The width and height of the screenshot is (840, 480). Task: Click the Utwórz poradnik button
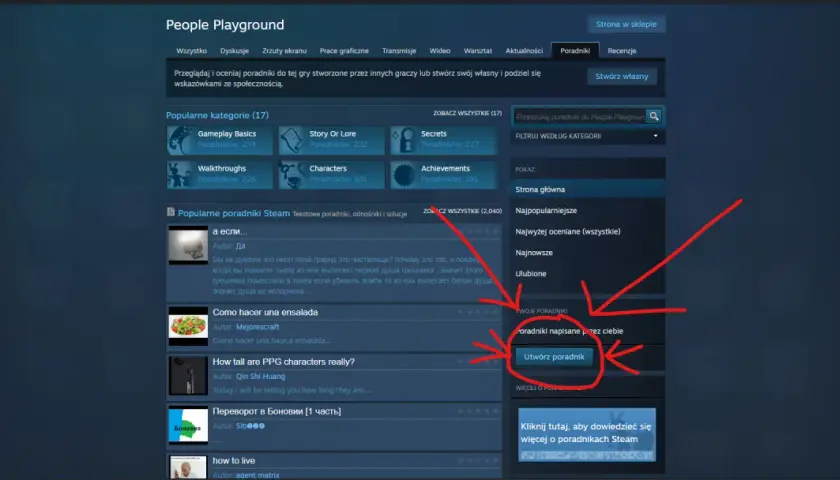[554, 357]
